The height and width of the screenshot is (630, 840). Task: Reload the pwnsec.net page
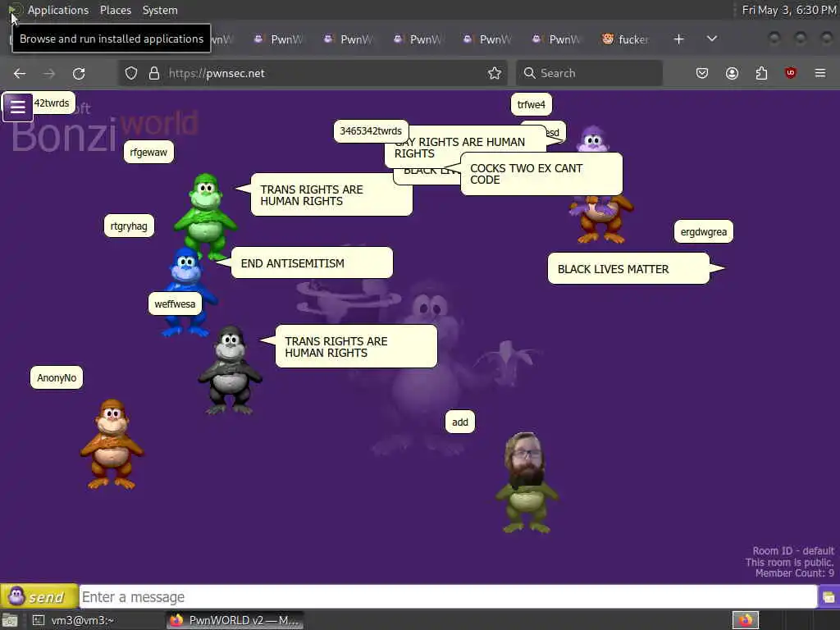pyautogui.click(x=79, y=73)
